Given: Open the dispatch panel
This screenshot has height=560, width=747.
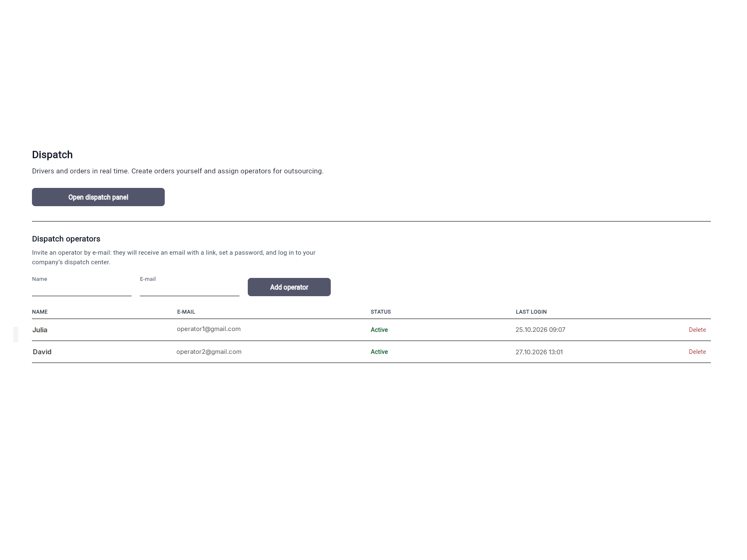Looking at the screenshot, I should click(x=98, y=197).
